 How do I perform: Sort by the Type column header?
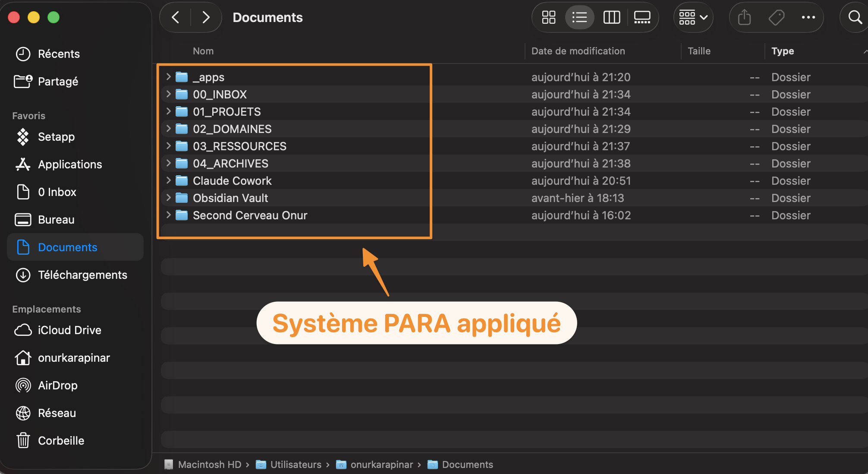[x=783, y=51]
